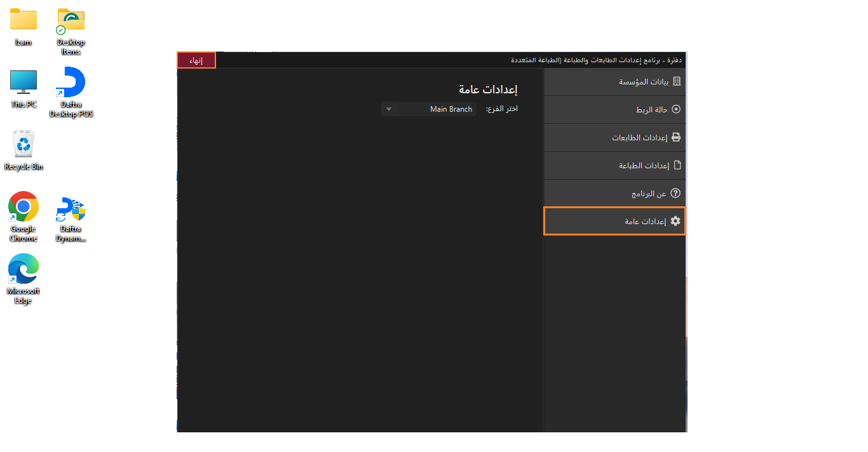Click the اختر الفرع label
Image resolution: width=868 pixels, height=452 pixels.
coord(502,109)
